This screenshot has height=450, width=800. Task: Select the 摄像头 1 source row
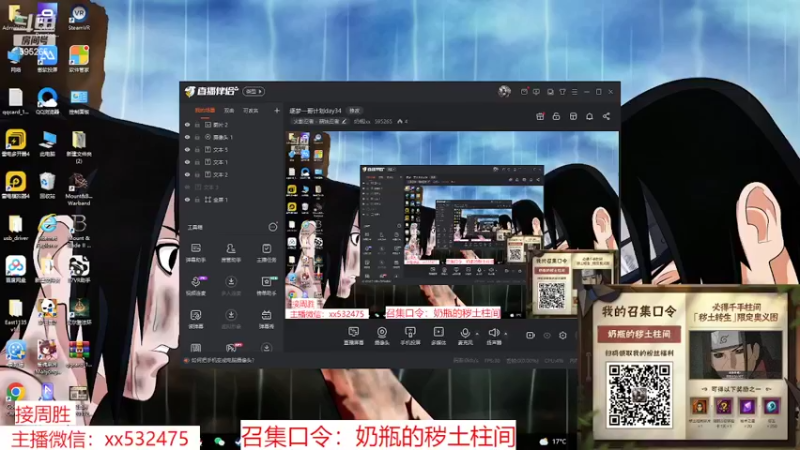(232, 137)
